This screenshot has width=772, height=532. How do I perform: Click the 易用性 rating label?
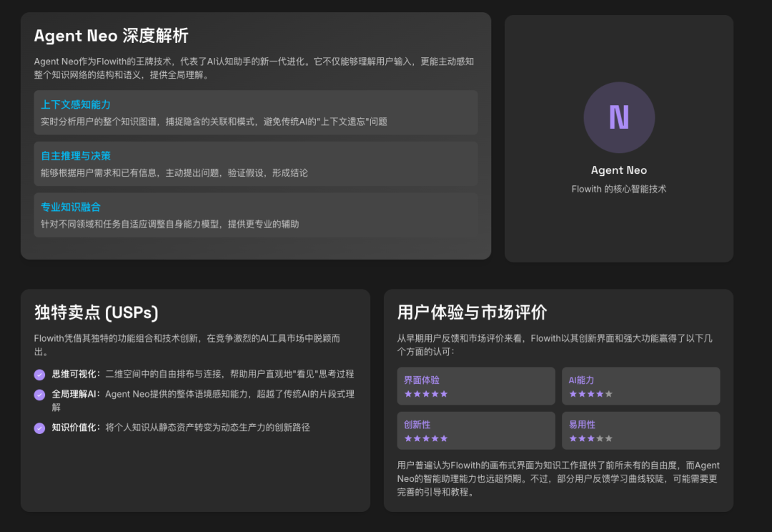582,425
